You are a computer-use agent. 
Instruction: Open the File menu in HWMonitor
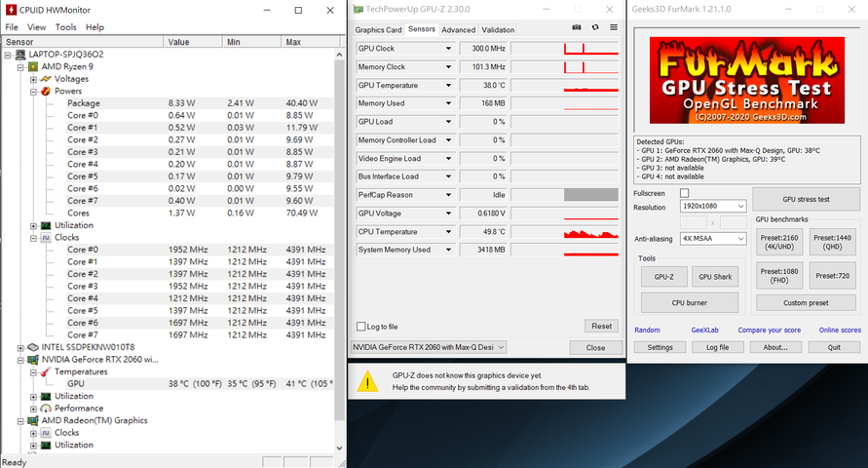coord(12,27)
